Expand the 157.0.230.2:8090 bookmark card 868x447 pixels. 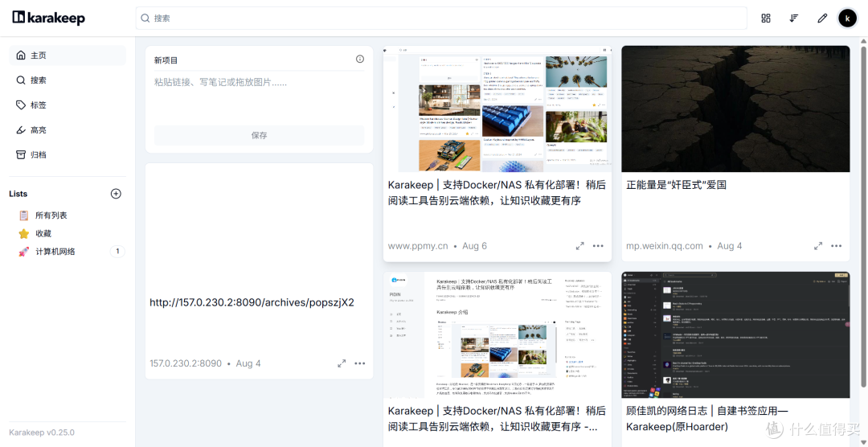coord(342,363)
